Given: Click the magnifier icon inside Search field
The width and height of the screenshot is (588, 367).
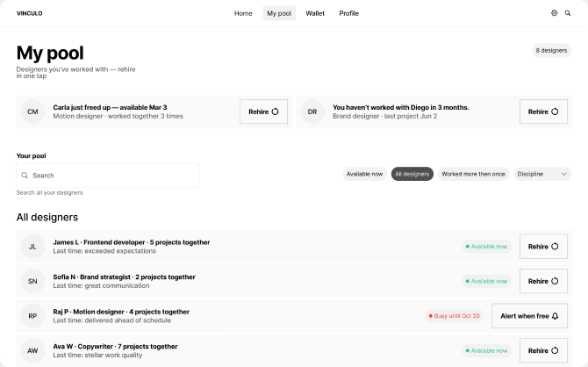Looking at the screenshot, I should [25, 176].
